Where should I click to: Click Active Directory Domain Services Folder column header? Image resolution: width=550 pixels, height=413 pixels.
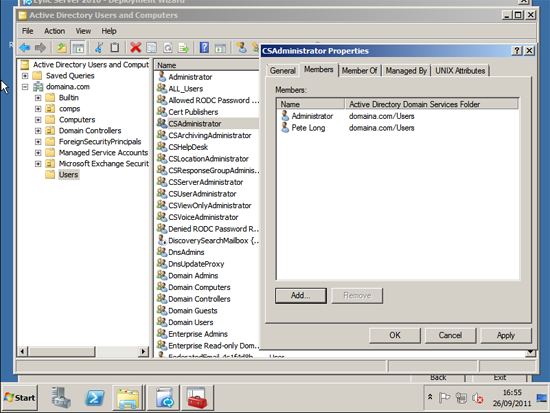click(x=432, y=104)
